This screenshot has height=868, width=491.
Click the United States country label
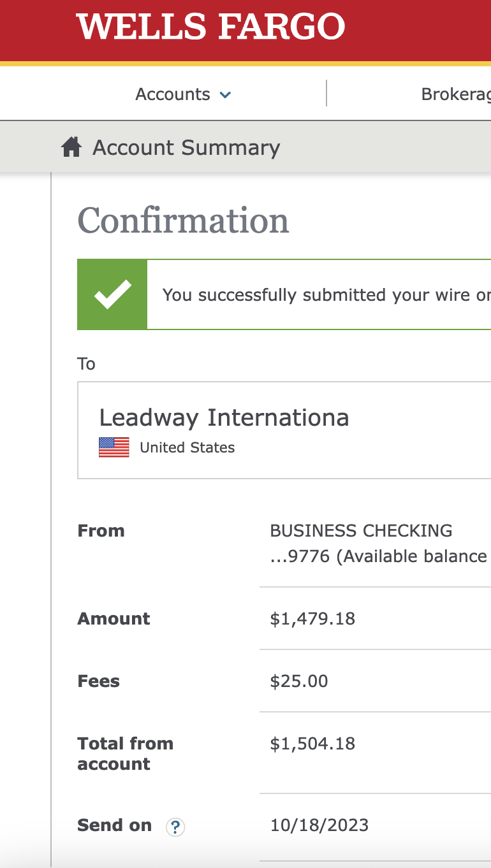point(187,447)
